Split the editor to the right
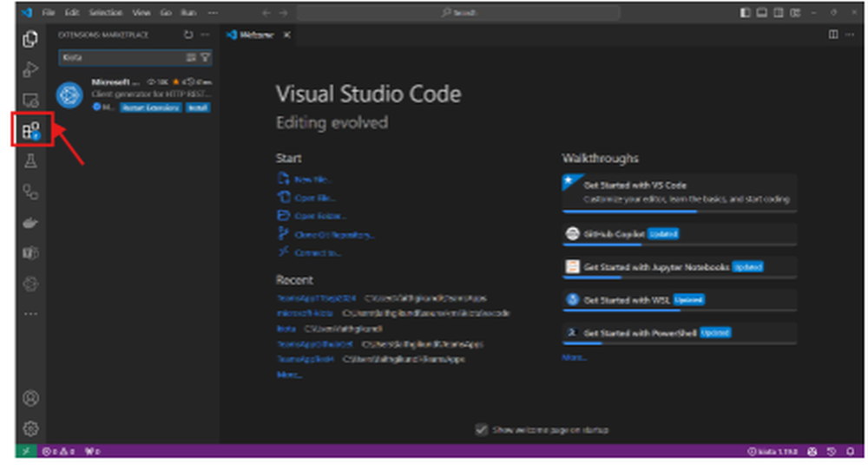 tap(833, 35)
